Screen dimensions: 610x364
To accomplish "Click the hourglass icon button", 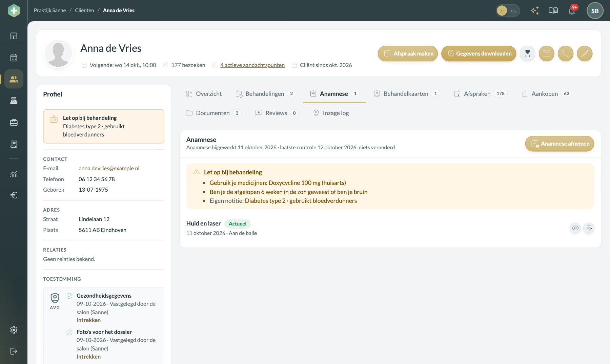I will click(x=528, y=53).
